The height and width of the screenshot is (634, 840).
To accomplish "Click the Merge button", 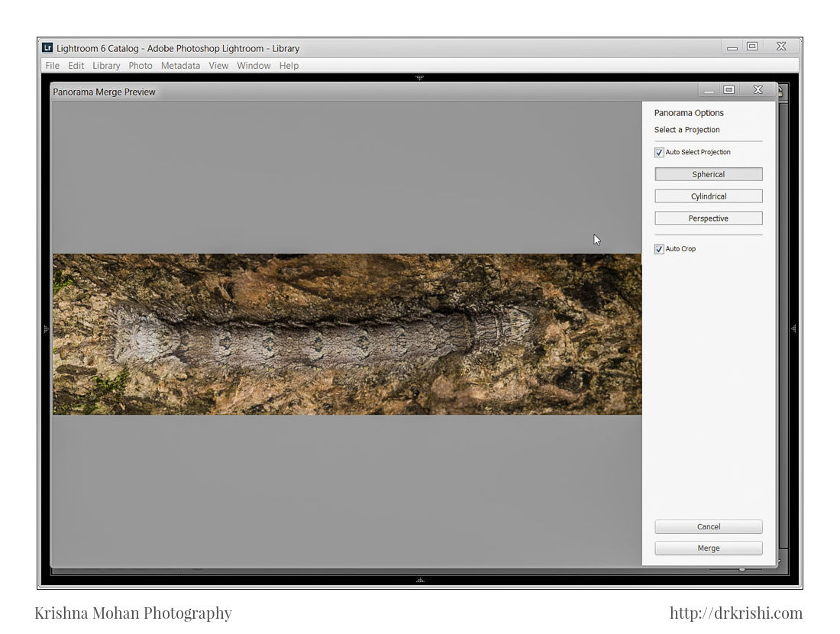I will point(708,548).
